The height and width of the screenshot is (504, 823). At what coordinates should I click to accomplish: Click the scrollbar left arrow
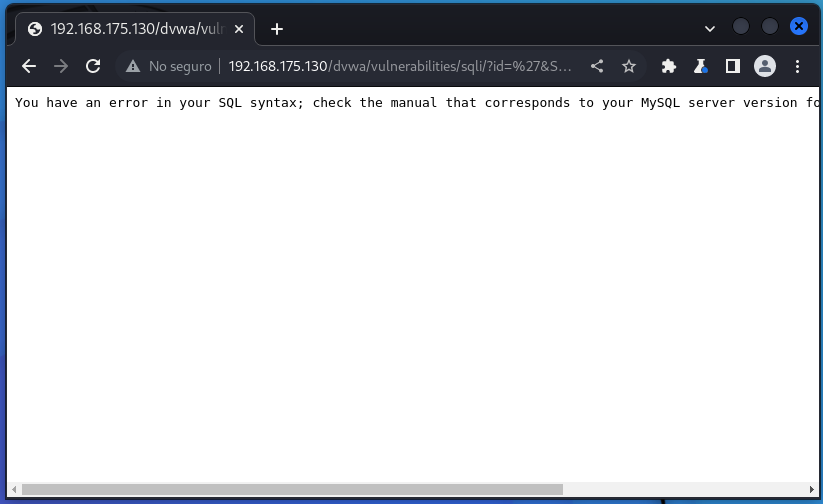click(x=14, y=489)
